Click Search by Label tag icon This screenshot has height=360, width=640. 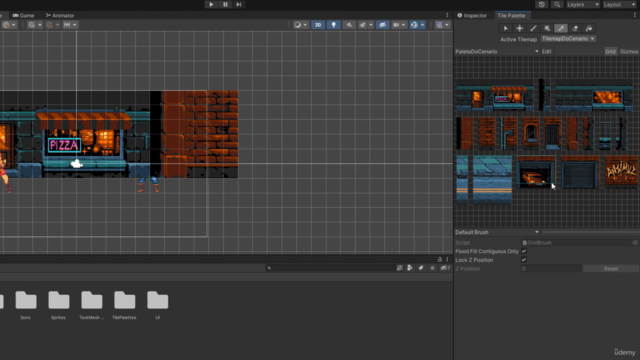[x=421, y=268]
